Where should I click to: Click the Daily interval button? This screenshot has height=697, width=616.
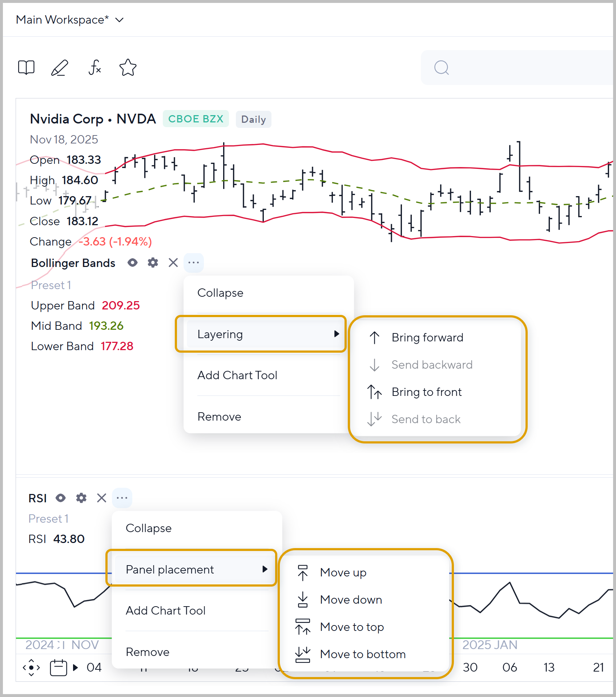253,119
